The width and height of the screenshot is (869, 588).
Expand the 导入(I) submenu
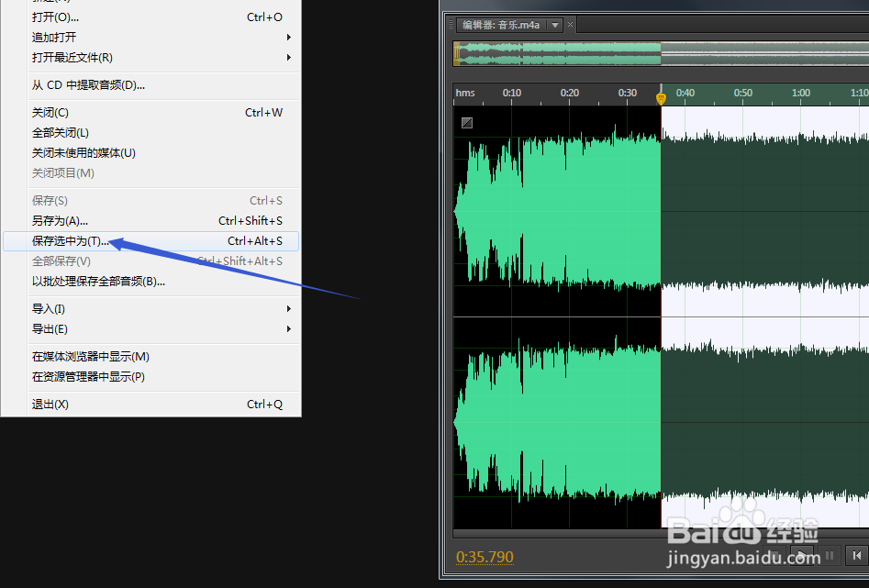pos(151,309)
